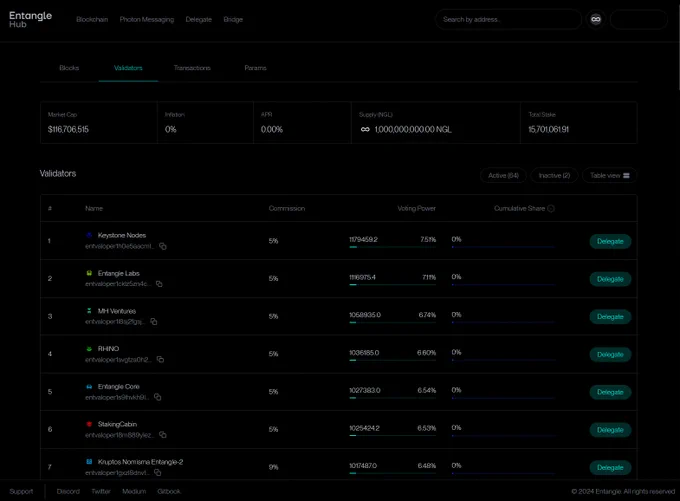Click the Kruptos Nomisma avatar icon
Image resolution: width=680 pixels, height=501 pixels.
point(89,462)
